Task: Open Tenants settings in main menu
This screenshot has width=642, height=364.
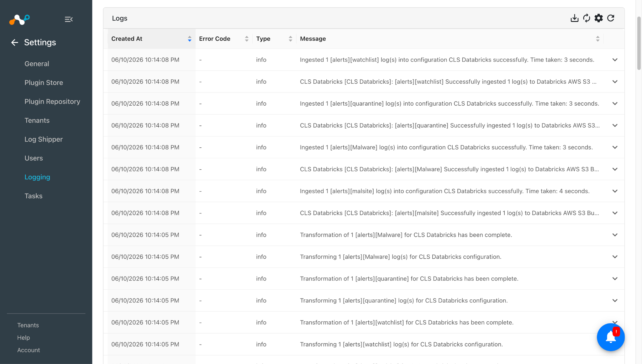Action: point(37,120)
